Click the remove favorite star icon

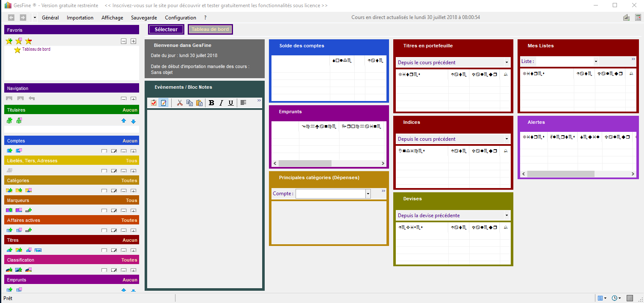click(x=28, y=41)
